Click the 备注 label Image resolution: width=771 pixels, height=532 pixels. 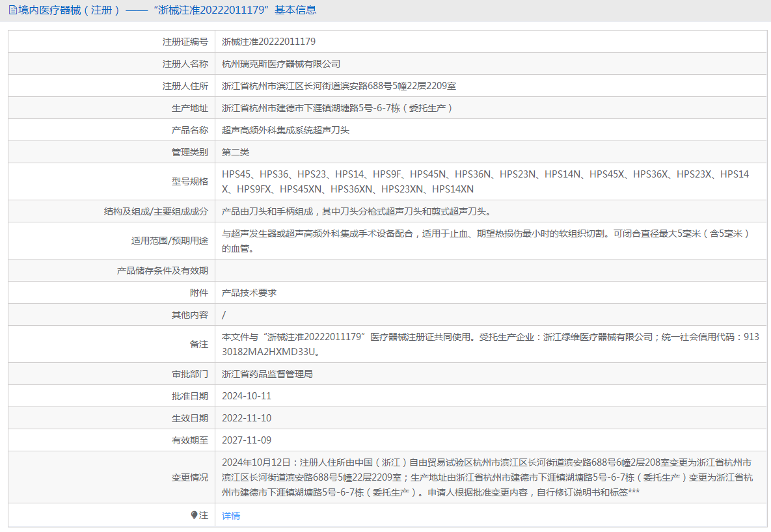point(199,344)
